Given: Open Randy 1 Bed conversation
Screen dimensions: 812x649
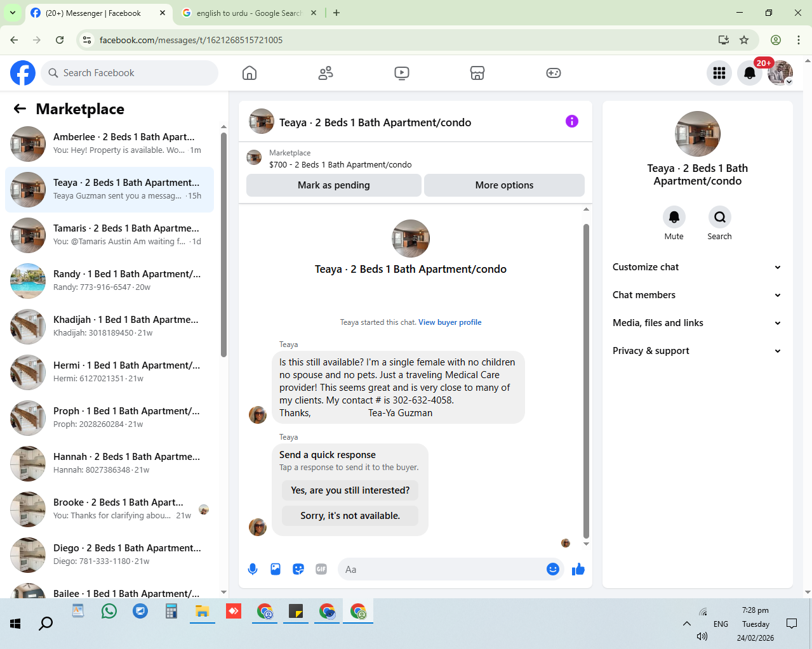Looking at the screenshot, I should [x=109, y=281].
